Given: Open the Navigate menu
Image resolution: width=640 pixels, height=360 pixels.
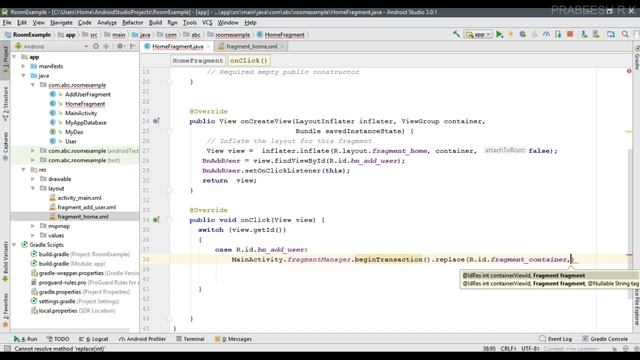Looking at the screenshot, I should [61, 22].
